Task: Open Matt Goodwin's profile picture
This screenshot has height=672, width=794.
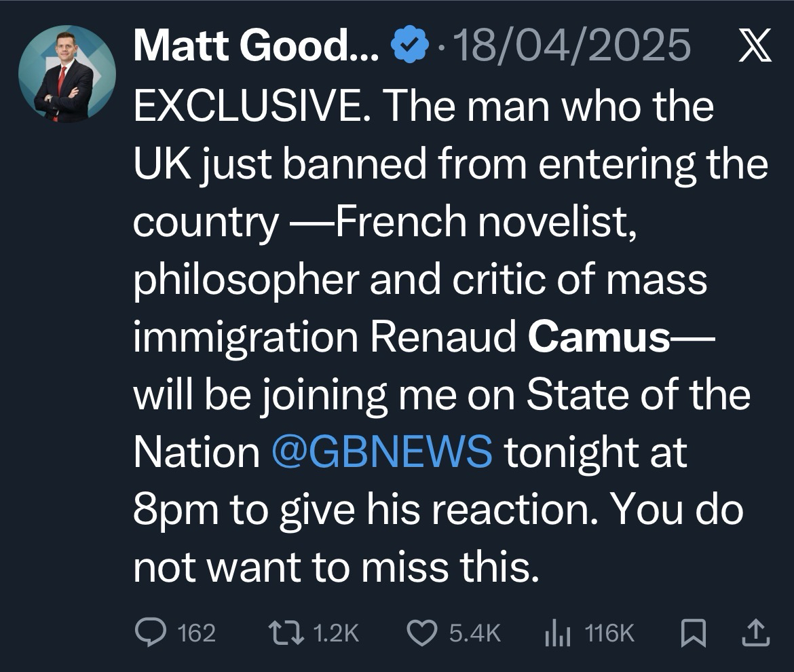Action: tap(67, 74)
